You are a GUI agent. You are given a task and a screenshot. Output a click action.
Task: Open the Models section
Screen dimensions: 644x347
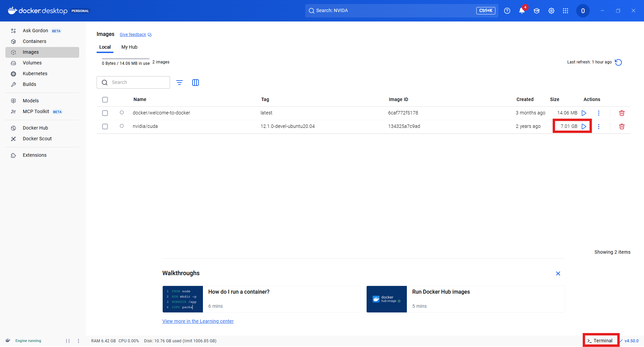42,101
